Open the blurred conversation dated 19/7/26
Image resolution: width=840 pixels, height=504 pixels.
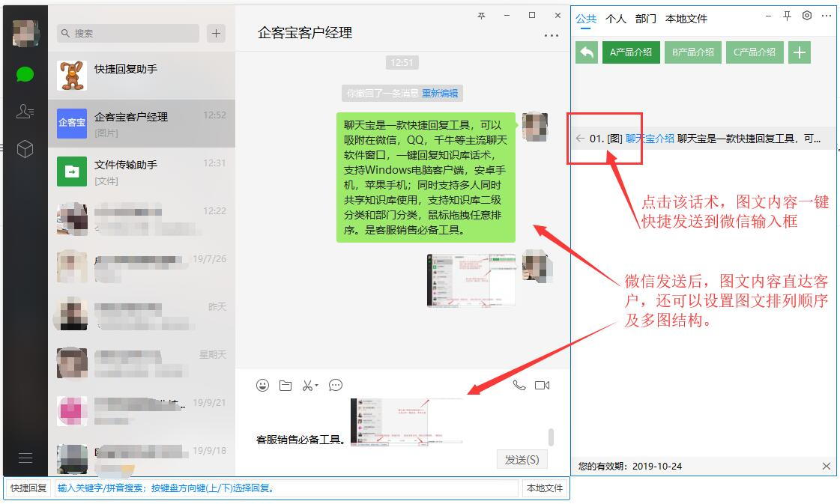coord(142,267)
